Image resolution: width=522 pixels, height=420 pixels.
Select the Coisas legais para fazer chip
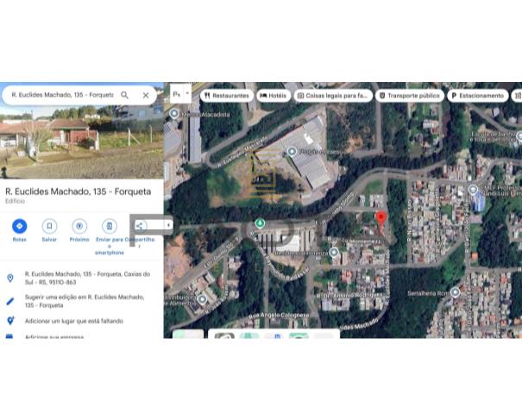[333, 96]
